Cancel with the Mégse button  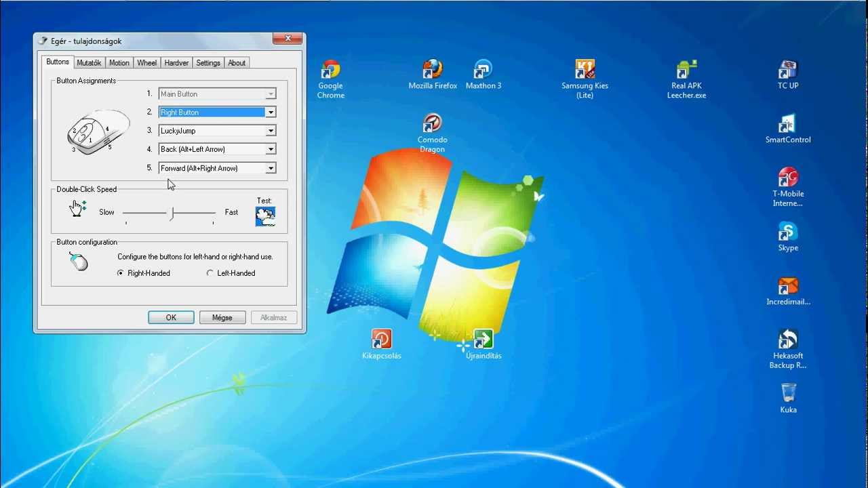(222, 317)
